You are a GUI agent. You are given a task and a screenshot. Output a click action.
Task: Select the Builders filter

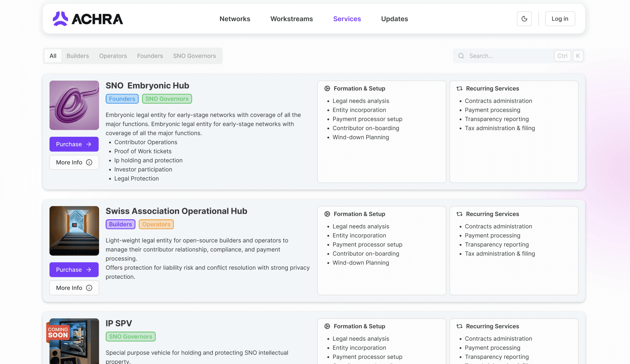pos(77,56)
